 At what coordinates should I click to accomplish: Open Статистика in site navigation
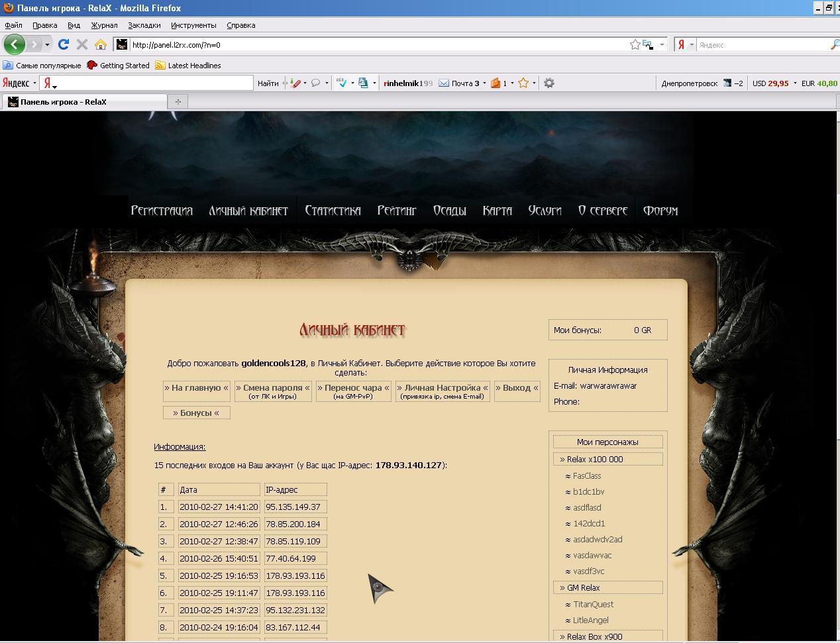tap(333, 211)
